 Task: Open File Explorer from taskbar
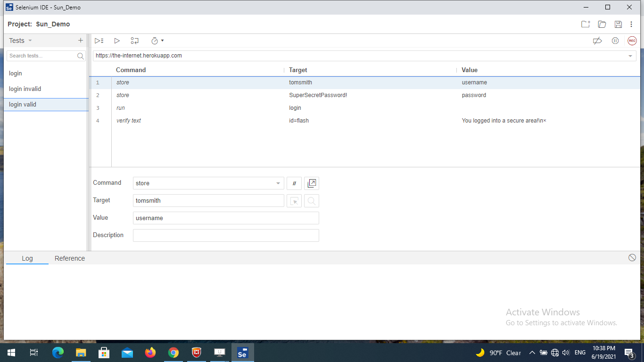(81, 353)
